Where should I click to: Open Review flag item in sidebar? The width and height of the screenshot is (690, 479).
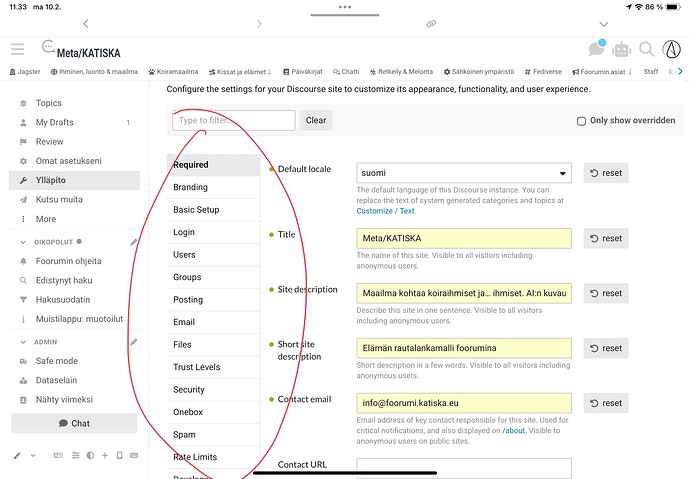74,142
